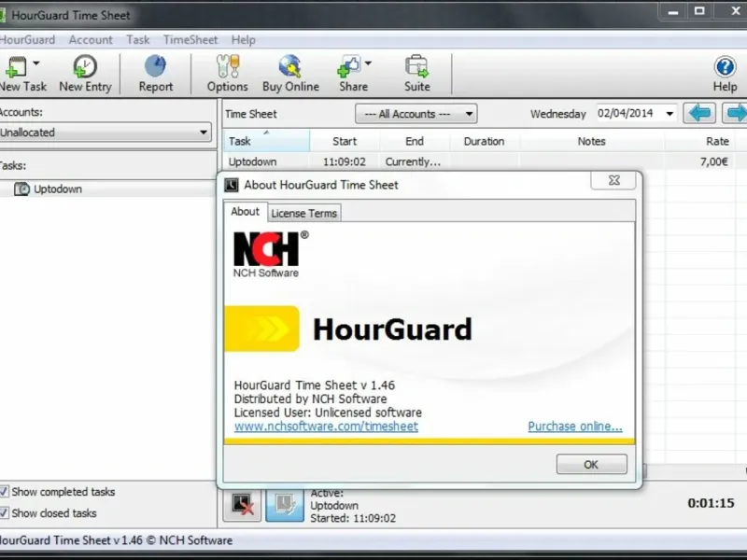Screen dimensions: 747x560
Task: Open the Report toolbar button
Action: click(x=155, y=74)
